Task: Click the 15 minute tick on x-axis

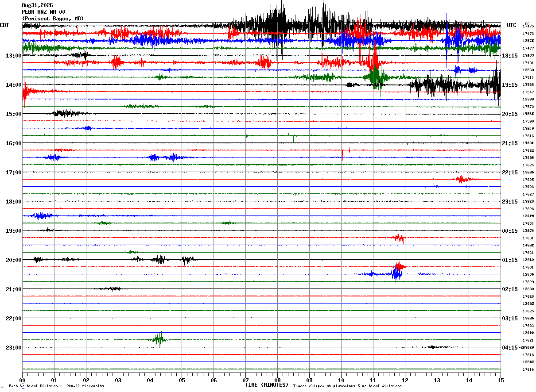Action: pos(501,380)
